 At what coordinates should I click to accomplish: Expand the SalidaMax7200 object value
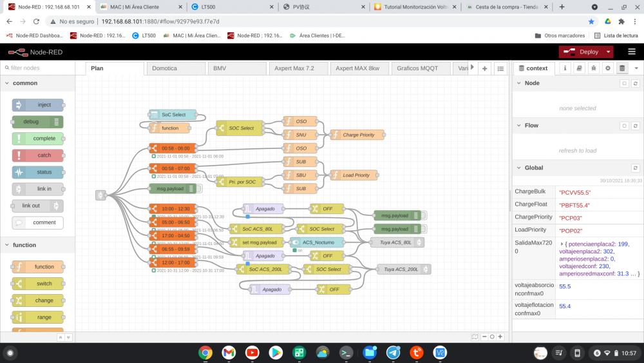click(562, 244)
